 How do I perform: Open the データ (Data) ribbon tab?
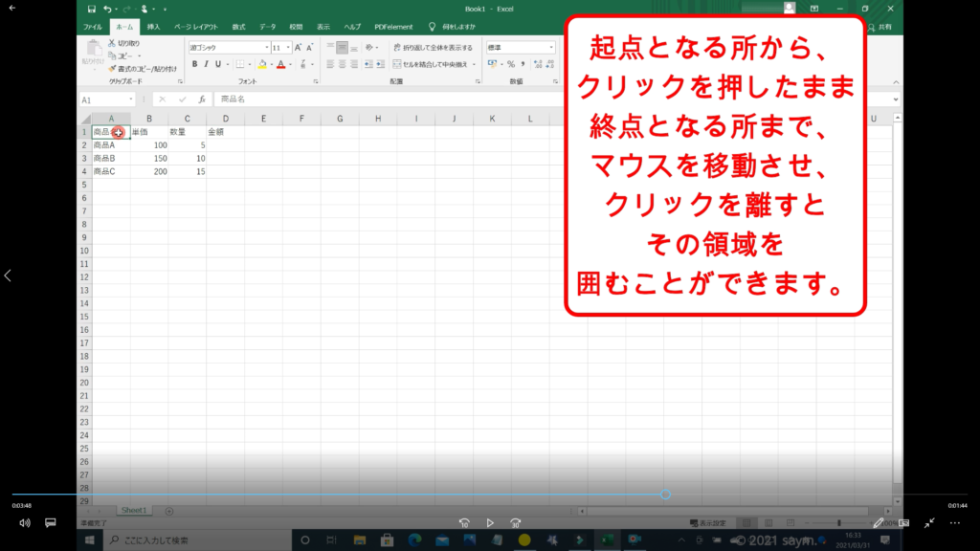tap(267, 27)
